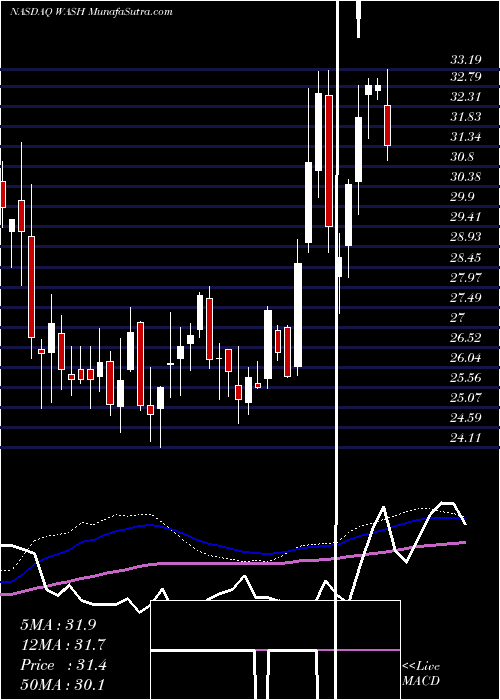Click the 25.07 price axis label
Image resolution: width=500 pixels, height=700 pixels.
point(466,397)
